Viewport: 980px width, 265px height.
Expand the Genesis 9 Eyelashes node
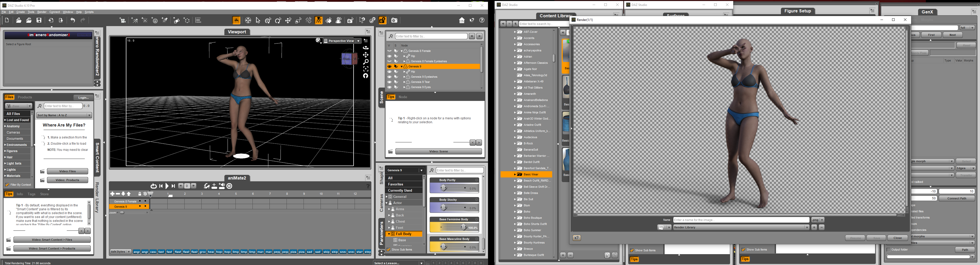coord(404,77)
